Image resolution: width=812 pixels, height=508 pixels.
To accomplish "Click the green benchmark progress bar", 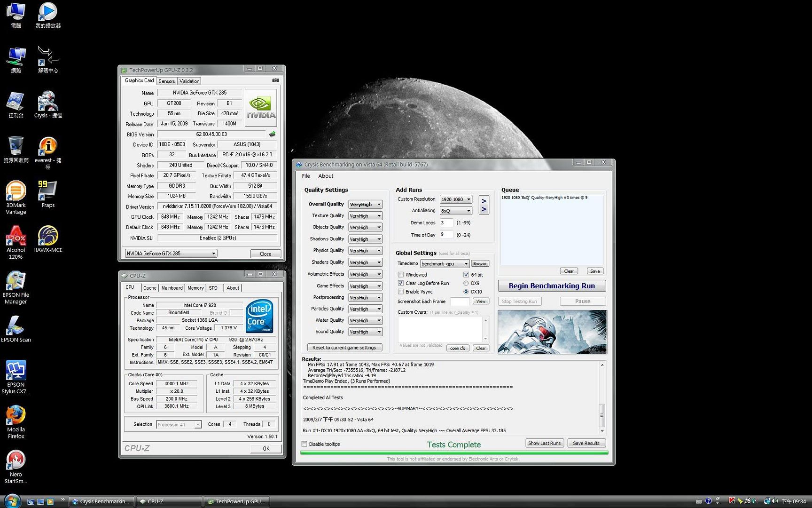I will (x=454, y=452).
